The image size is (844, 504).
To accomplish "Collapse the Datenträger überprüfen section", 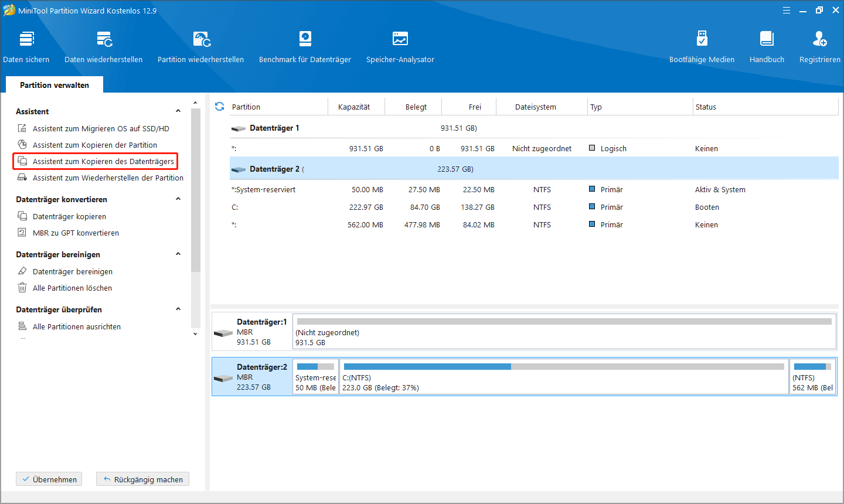I will tap(178, 309).
